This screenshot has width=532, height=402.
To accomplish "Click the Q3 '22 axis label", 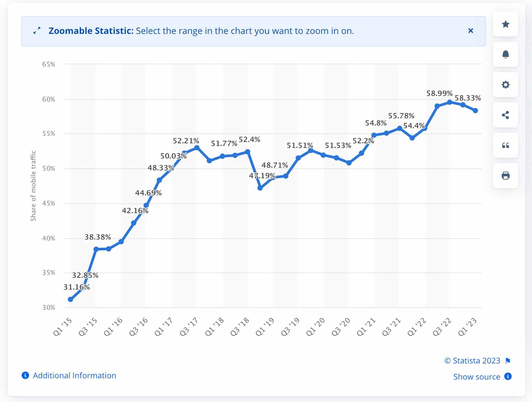I will coord(442,327).
